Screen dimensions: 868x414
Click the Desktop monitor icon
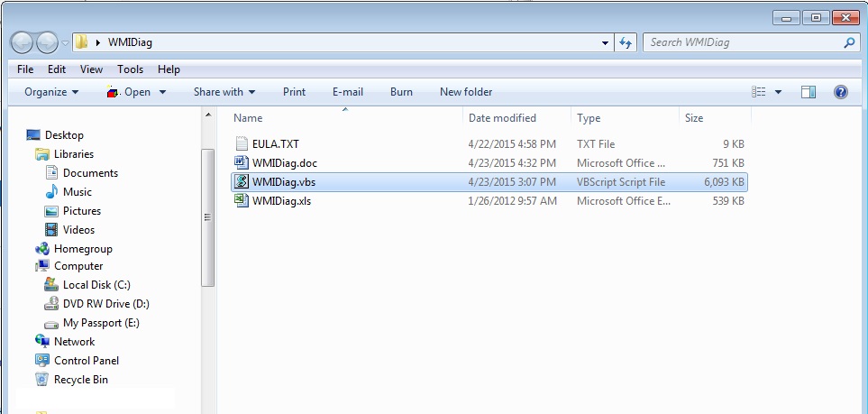coord(33,135)
